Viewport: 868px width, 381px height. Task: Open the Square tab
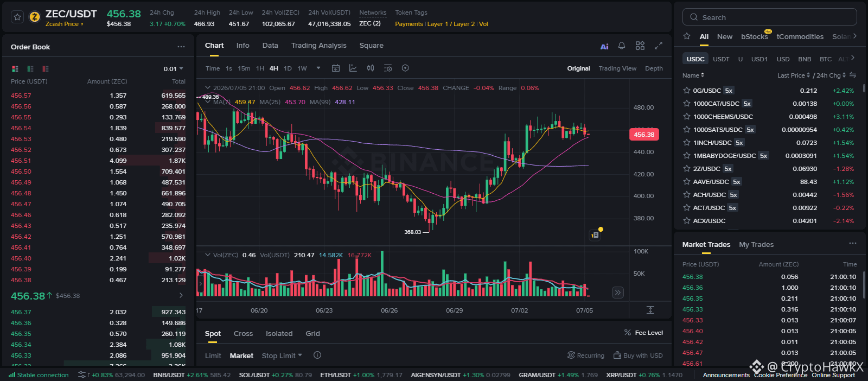pos(371,46)
